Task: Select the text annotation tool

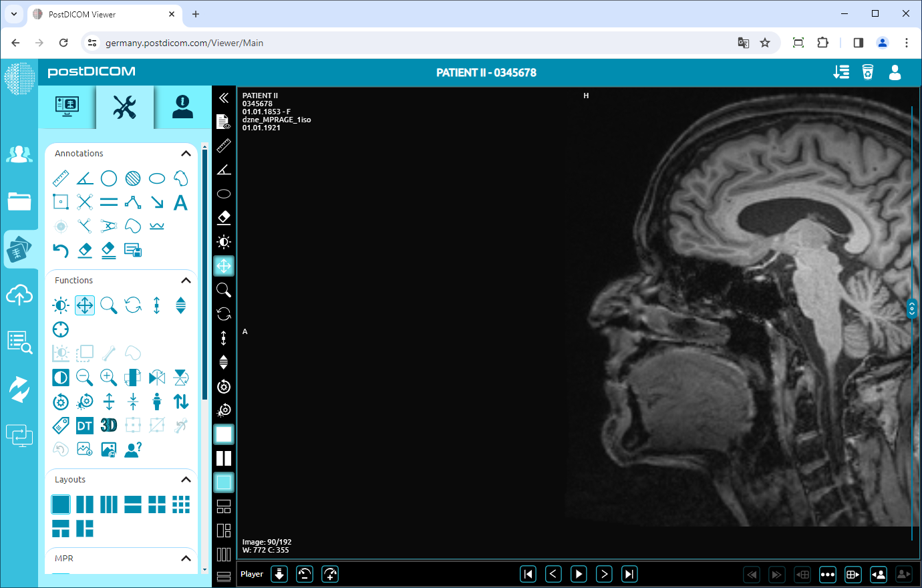Action: [180, 202]
